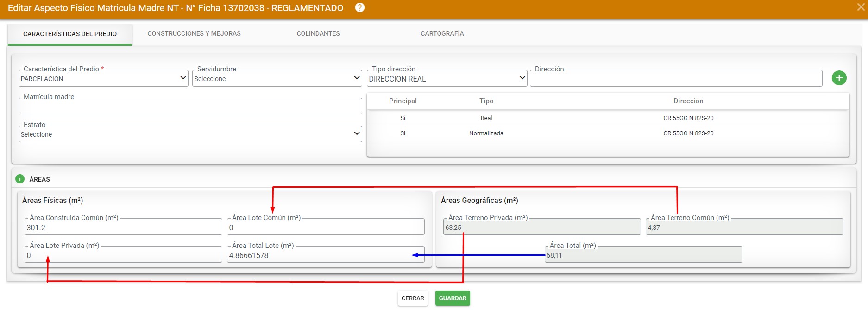Click the Área Terreno Común field
The image size is (868, 310).
point(744,227)
